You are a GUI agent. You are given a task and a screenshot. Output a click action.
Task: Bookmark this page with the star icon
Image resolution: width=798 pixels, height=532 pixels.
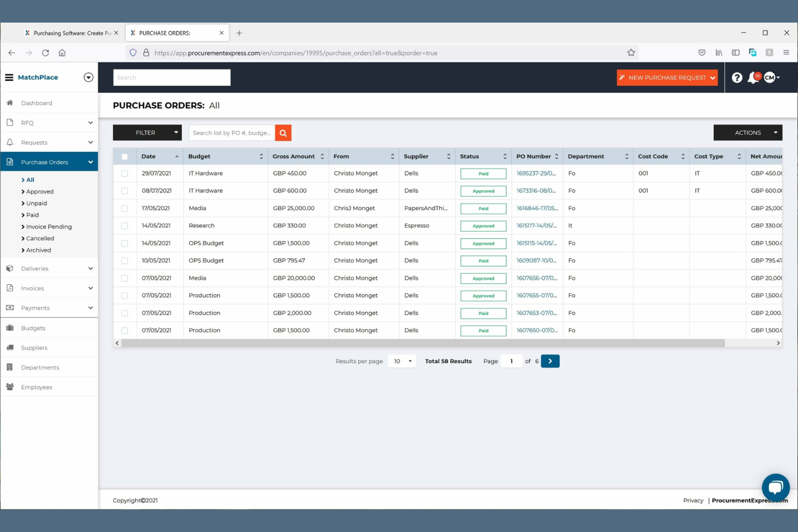pos(631,53)
